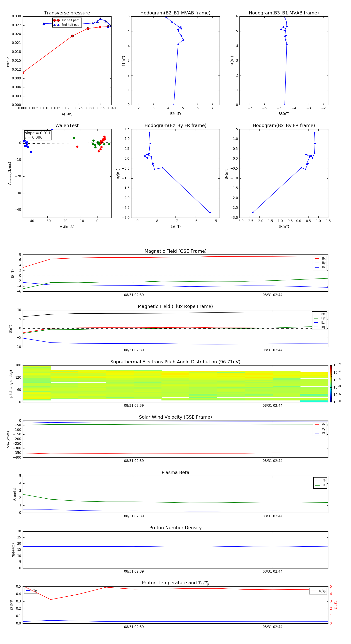Screen dimensions: 351x644
Task: Click the 'A(T·m)' x-axis label
Action: pyautogui.click(x=67, y=114)
